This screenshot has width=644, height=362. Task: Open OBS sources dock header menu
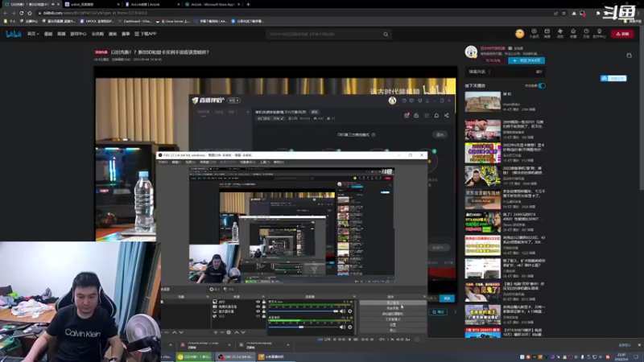[263, 297]
